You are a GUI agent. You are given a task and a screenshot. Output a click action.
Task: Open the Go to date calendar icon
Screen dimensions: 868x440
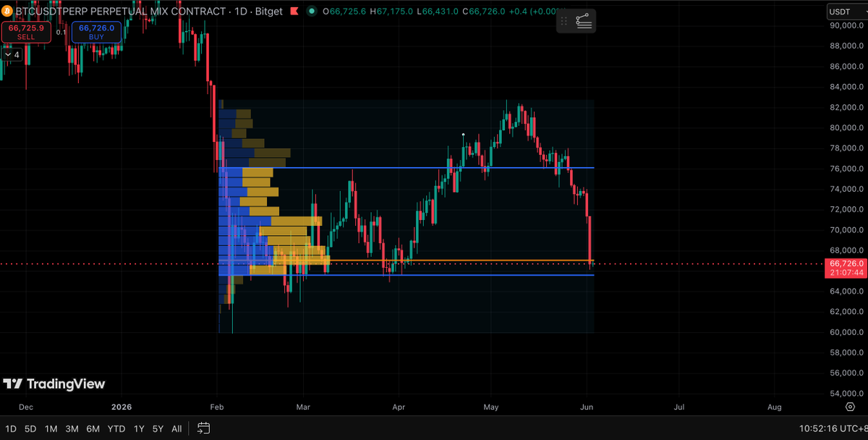203,428
